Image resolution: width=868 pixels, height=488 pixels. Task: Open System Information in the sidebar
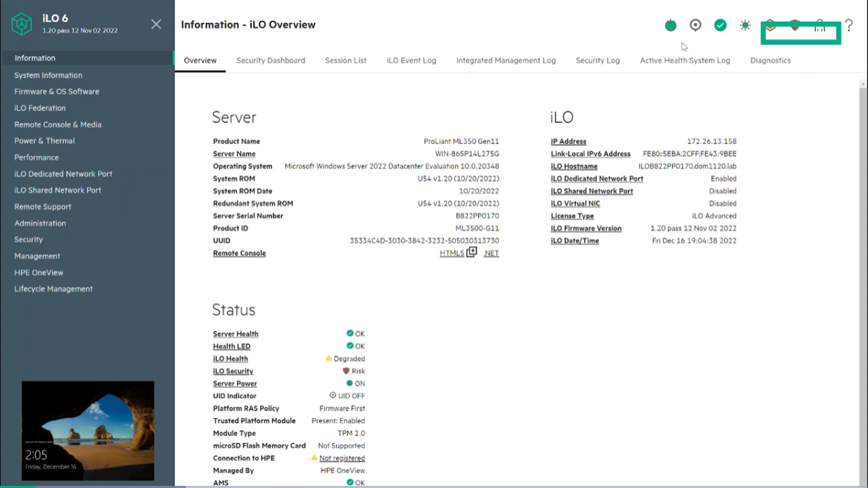pyautogui.click(x=48, y=75)
